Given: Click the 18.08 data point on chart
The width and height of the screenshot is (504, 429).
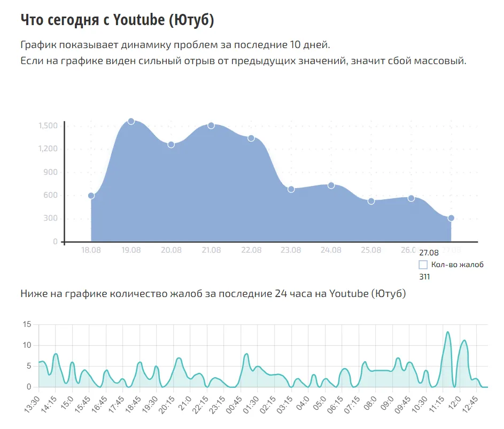Looking at the screenshot, I should tap(91, 196).
